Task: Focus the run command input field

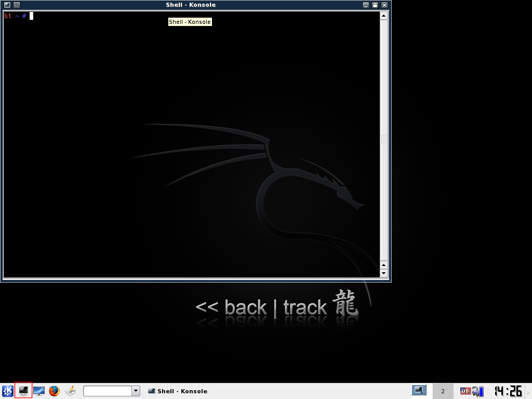Action: tap(108, 391)
